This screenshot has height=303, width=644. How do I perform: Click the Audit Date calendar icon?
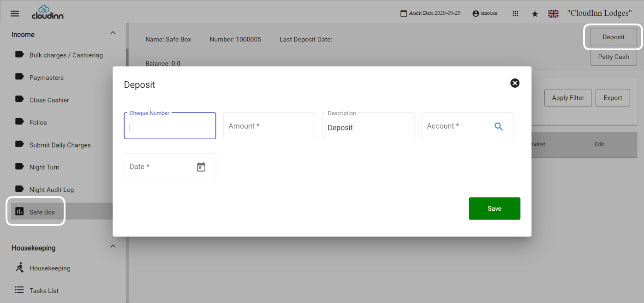coord(404,13)
